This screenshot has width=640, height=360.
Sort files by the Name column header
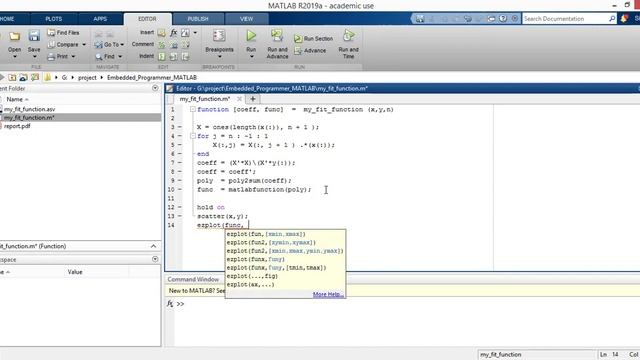17,99
